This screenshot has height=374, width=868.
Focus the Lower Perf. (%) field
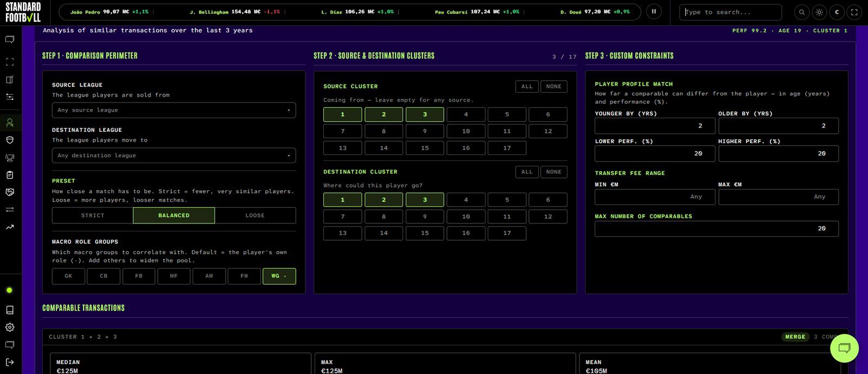(655, 153)
